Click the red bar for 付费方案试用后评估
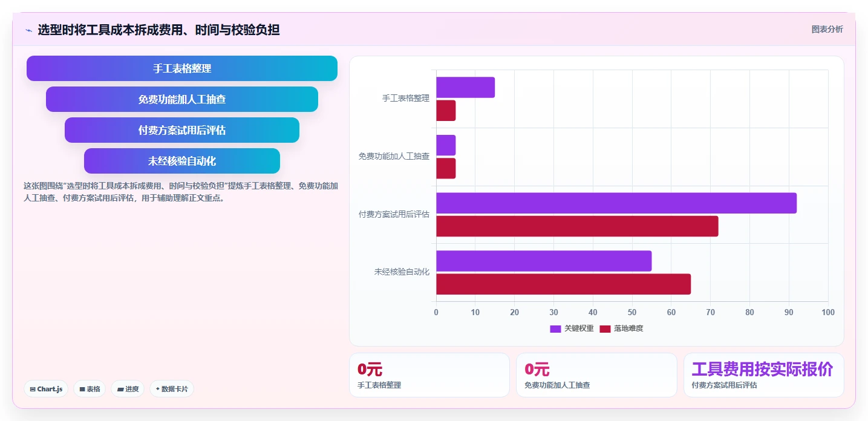 pos(577,226)
